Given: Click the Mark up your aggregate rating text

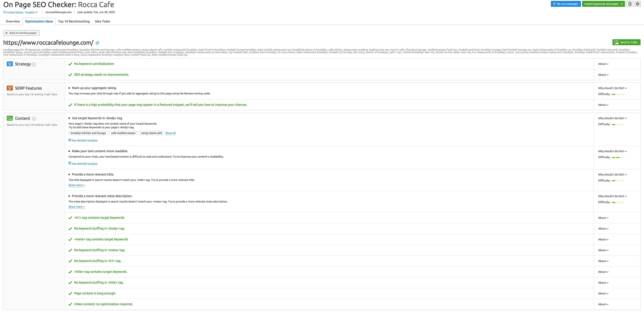Looking at the screenshot, I should [94, 88].
